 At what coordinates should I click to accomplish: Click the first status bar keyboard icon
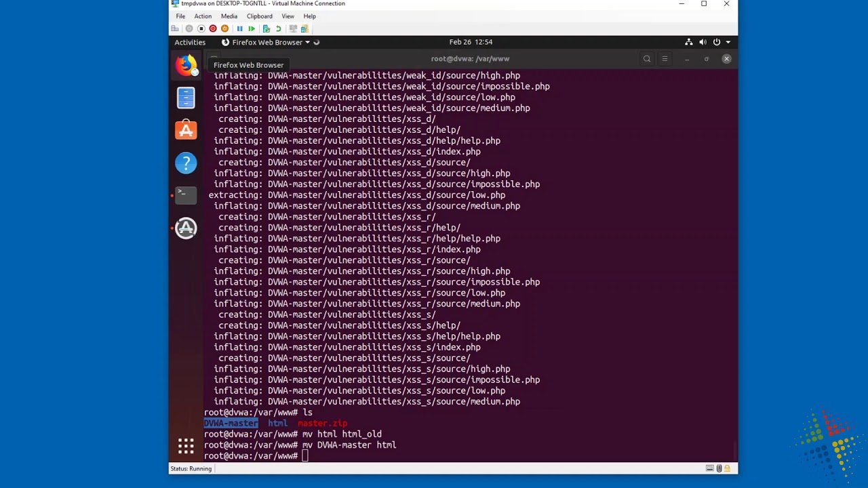pos(710,468)
